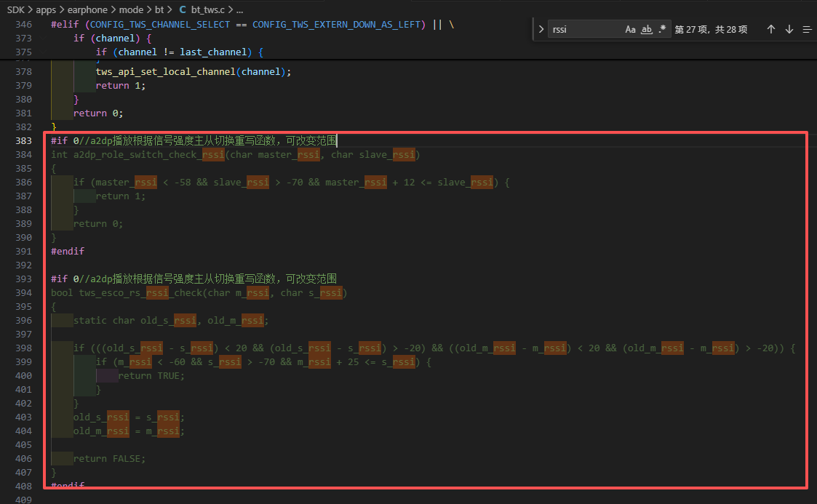This screenshot has height=504, width=817.
Task: Expand the Replace row chevron in find widget
Action: tap(541, 29)
